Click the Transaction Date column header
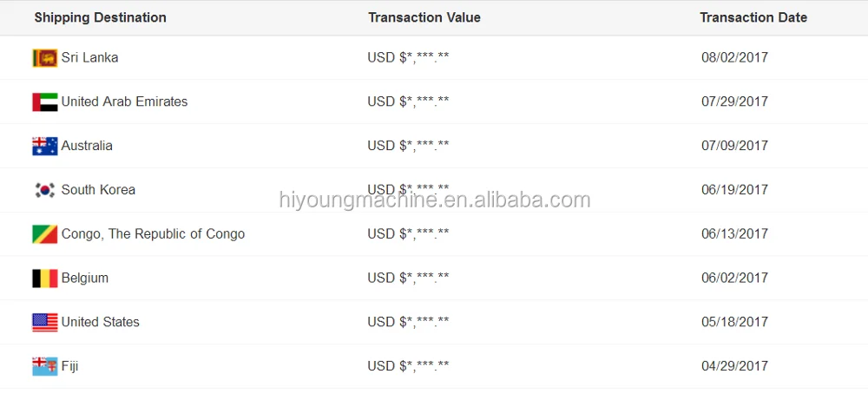Image resolution: width=868 pixels, height=400 pixels. point(753,17)
